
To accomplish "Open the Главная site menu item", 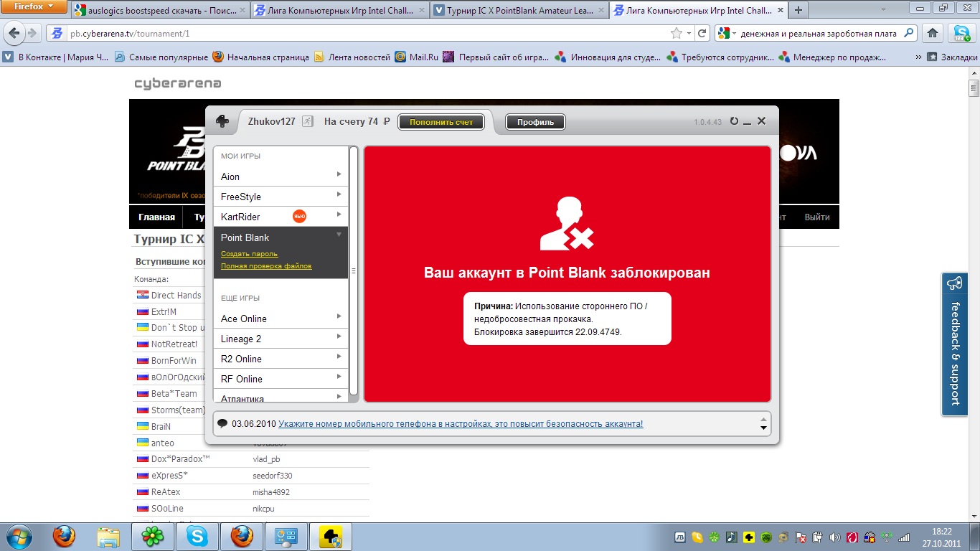I will click(156, 217).
